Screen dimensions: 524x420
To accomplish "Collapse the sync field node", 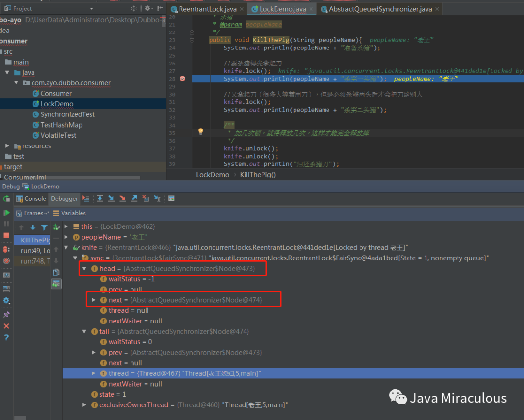I will pos(76,258).
